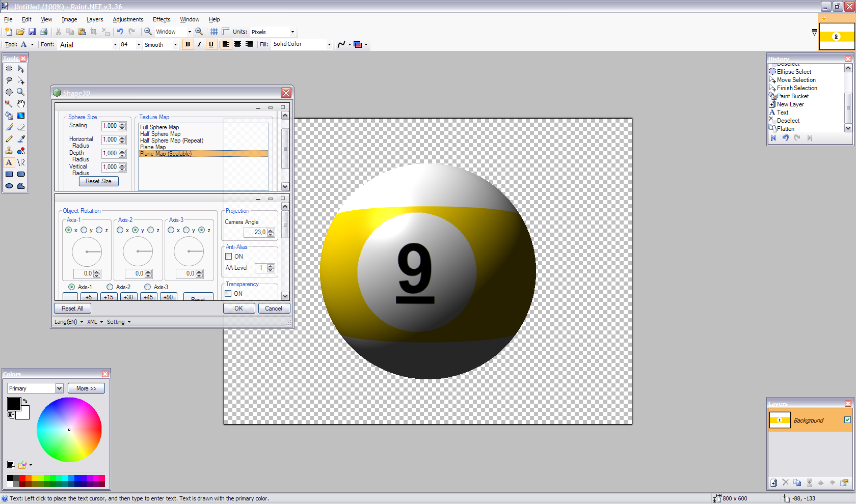The height and width of the screenshot is (504, 856).
Task: Open the Adjustments menu
Action: [x=128, y=19]
